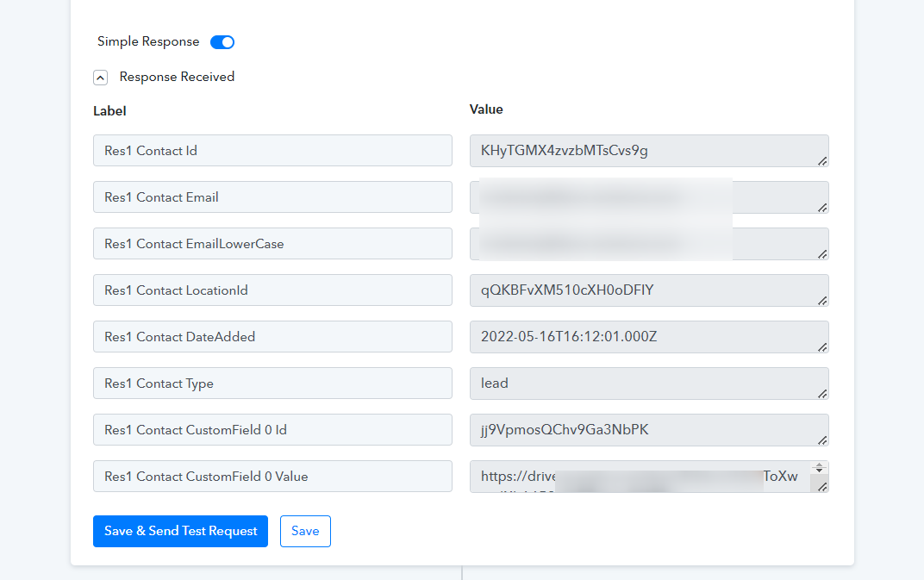This screenshot has height=580, width=924.
Task: Click the Res1 Contact LocationId label field
Action: coord(273,290)
